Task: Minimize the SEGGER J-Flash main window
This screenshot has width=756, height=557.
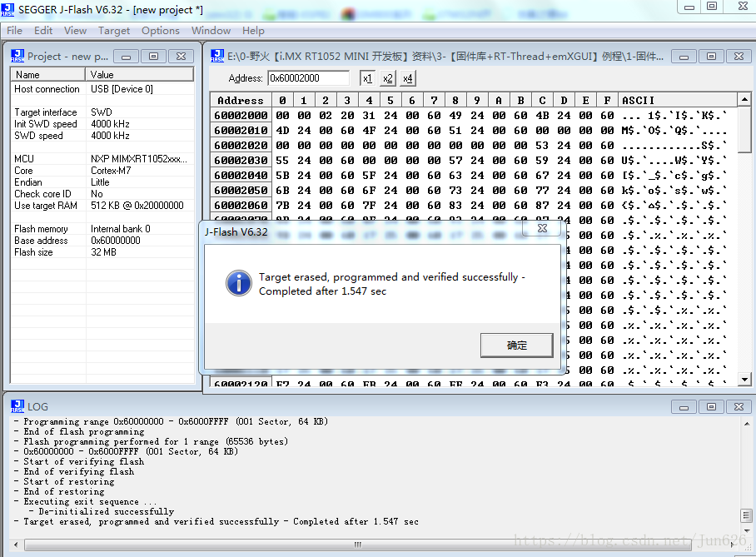Action: point(689,7)
